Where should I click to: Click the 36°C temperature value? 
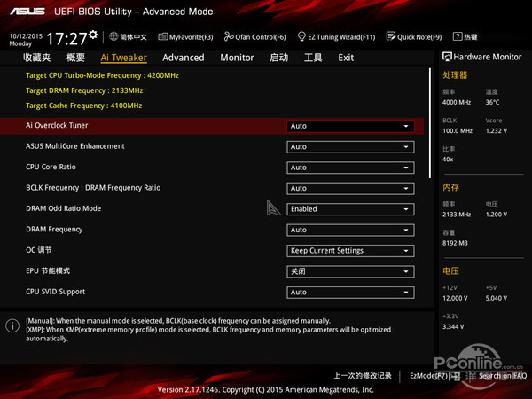[x=492, y=102]
